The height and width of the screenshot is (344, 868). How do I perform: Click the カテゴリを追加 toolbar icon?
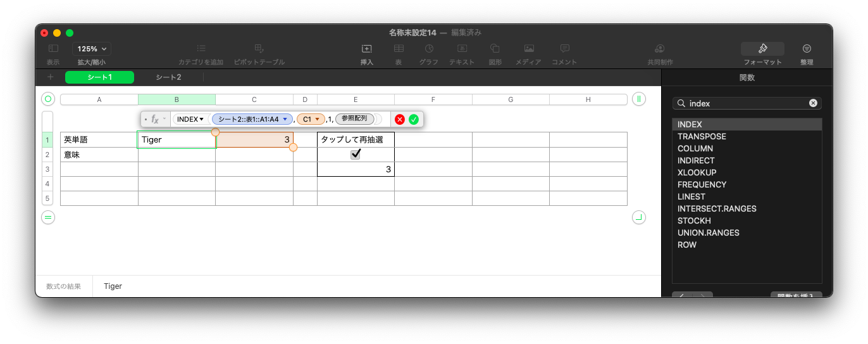201,49
